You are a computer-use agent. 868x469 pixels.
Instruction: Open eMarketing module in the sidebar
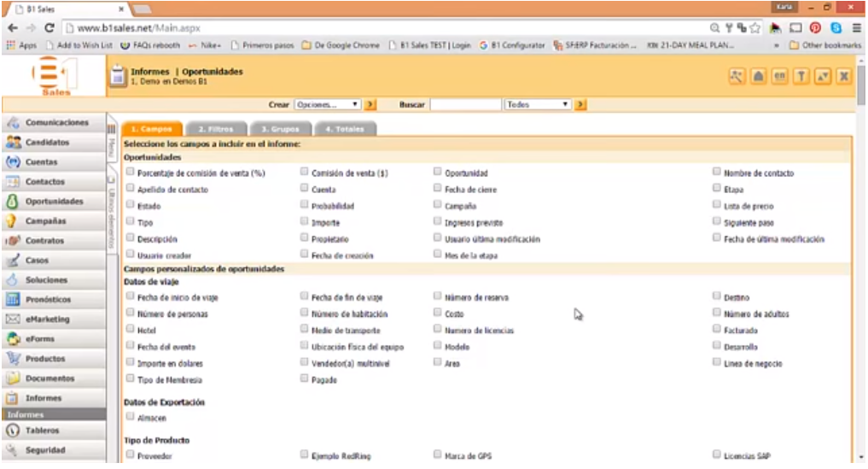pos(47,320)
